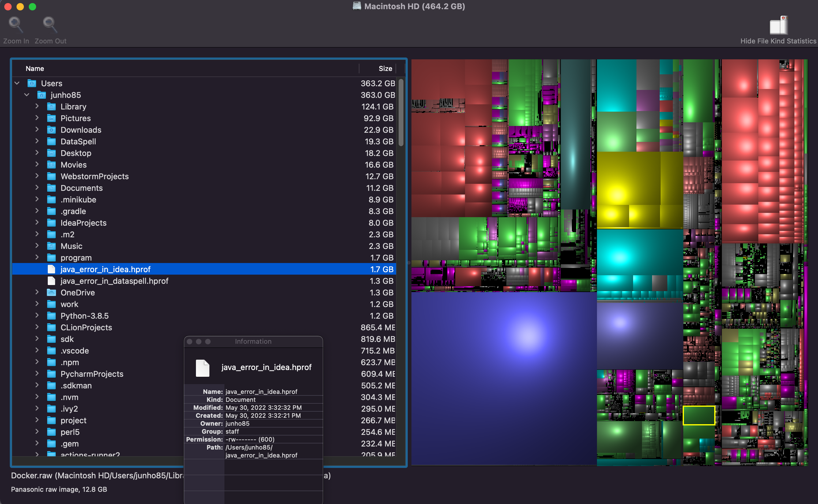
Task: Expand the IdeaProjects folder
Action: tap(37, 223)
